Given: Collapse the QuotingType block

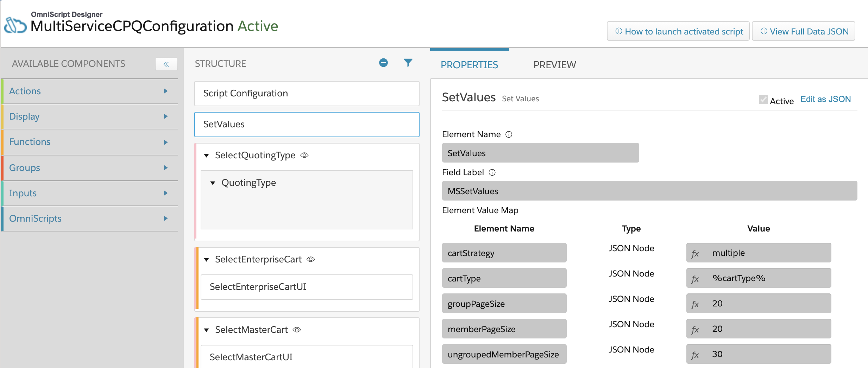Looking at the screenshot, I should [213, 183].
